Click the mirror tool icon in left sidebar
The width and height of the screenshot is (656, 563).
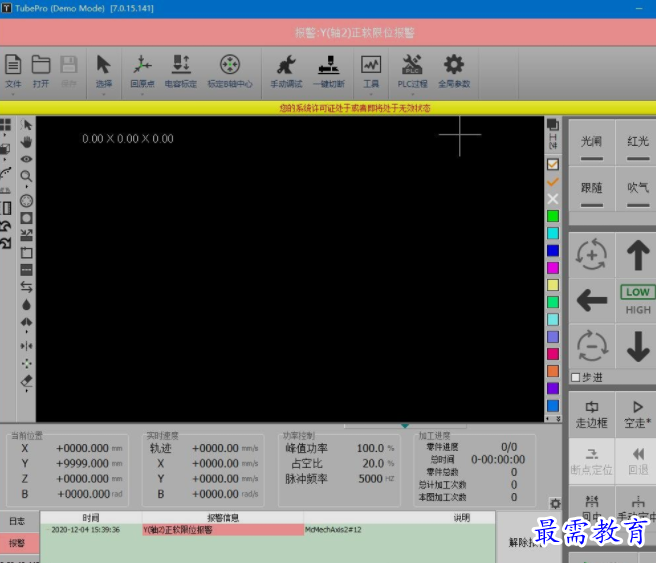pyautogui.click(x=26, y=346)
